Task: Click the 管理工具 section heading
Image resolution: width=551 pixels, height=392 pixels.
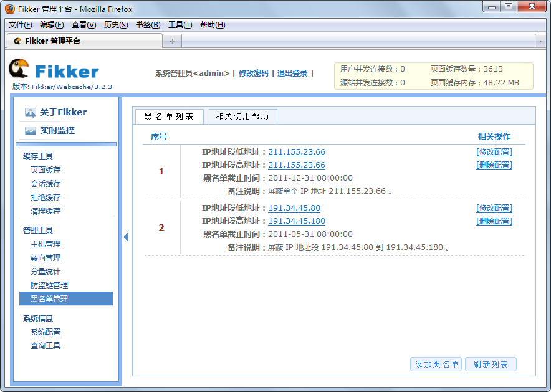Action: (x=38, y=231)
